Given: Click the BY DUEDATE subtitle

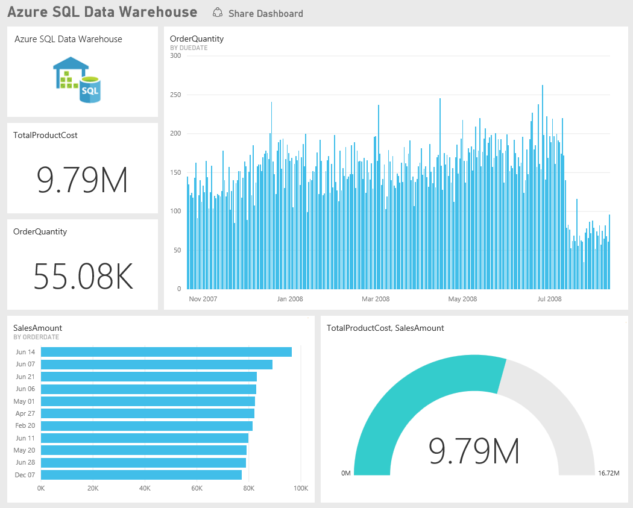Looking at the screenshot, I should click(189, 48).
